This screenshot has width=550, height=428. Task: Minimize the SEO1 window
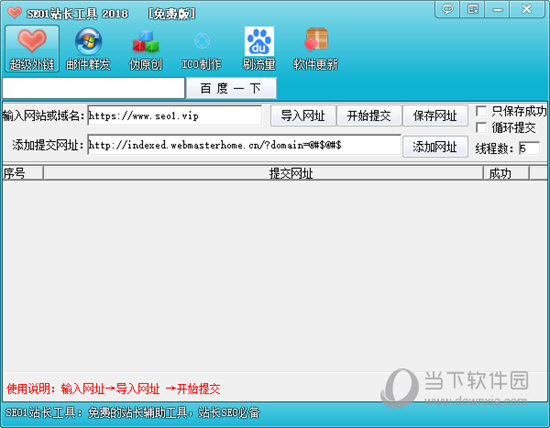point(497,9)
